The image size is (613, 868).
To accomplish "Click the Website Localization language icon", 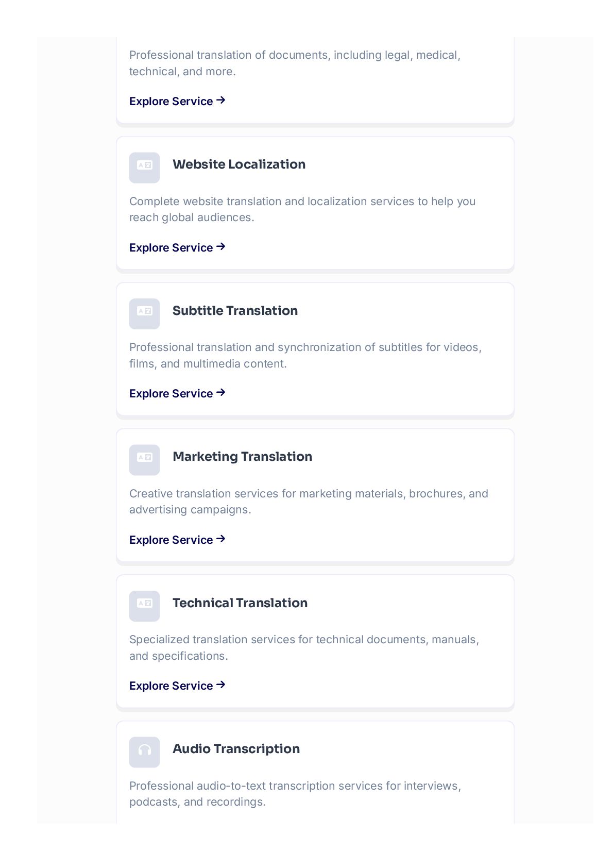I will (144, 168).
